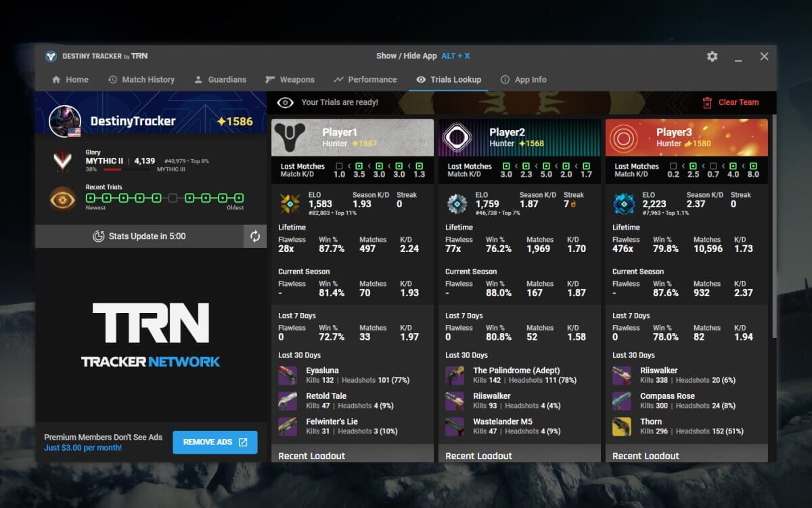Click the Show / Hide App ALT + X label
The width and height of the screenshot is (812, 508).
[423, 56]
